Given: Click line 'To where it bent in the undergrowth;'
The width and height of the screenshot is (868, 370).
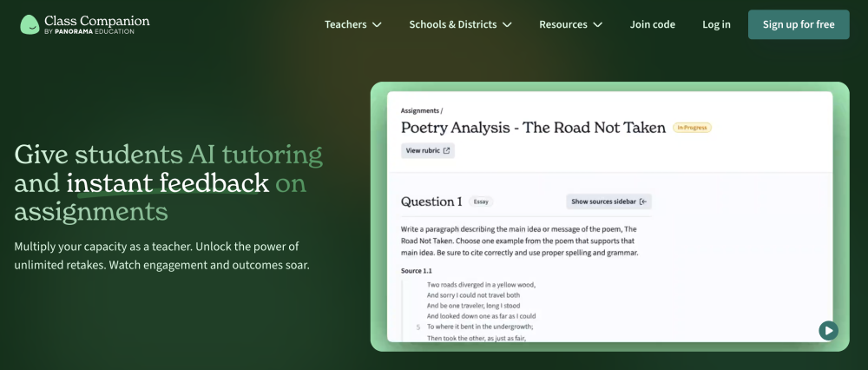Looking at the screenshot, I should click(x=480, y=327).
